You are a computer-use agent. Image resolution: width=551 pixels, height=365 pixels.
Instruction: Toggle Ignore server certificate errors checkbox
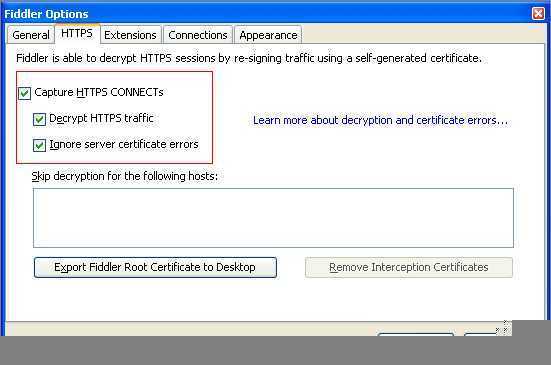coord(39,145)
